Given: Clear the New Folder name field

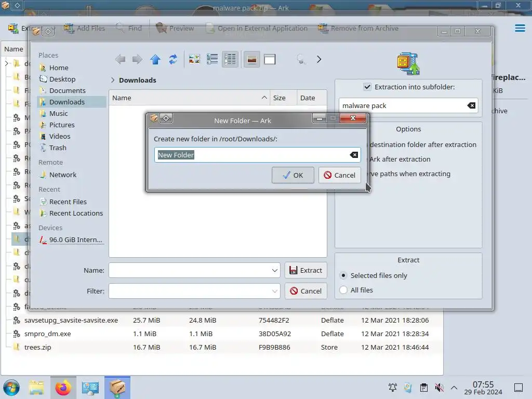Looking at the screenshot, I should (x=354, y=155).
